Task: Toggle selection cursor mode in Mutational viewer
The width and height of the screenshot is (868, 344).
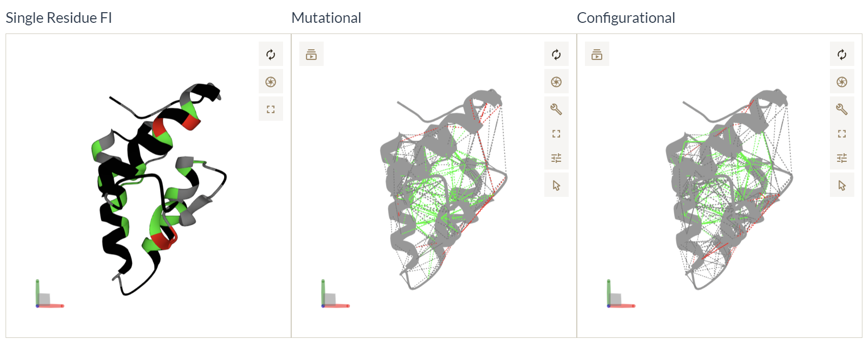Action: pyautogui.click(x=556, y=185)
